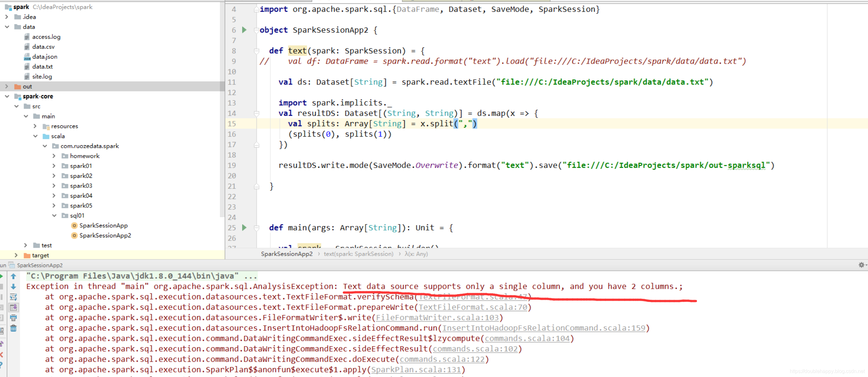Screen dimensions: 868x377
Task: Expand the out folder
Action: pos(7,86)
